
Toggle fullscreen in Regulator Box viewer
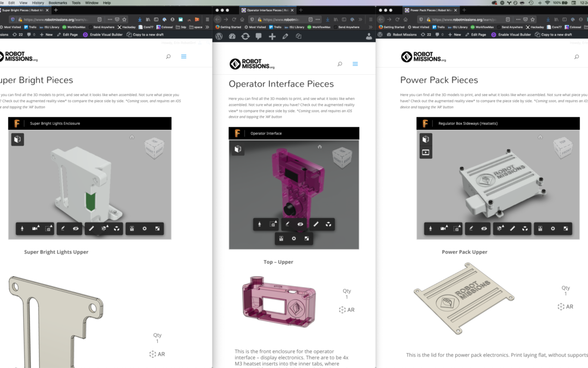coord(566,228)
